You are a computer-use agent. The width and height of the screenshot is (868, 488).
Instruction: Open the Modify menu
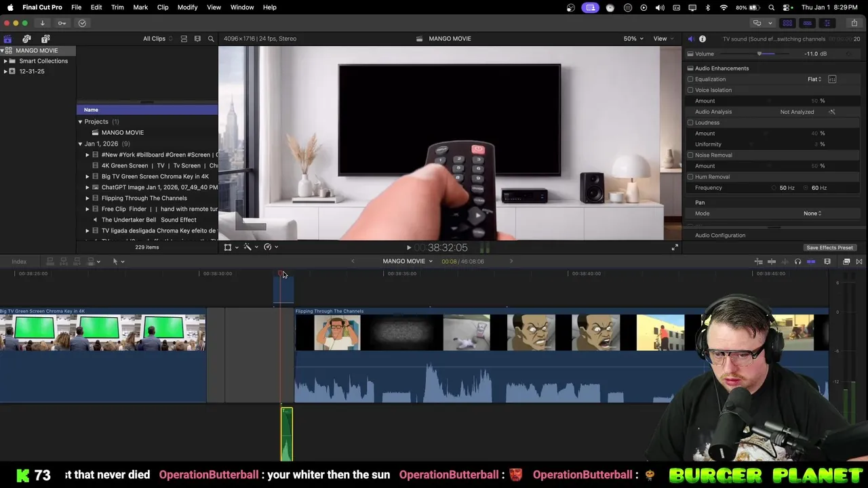pos(187,7)
